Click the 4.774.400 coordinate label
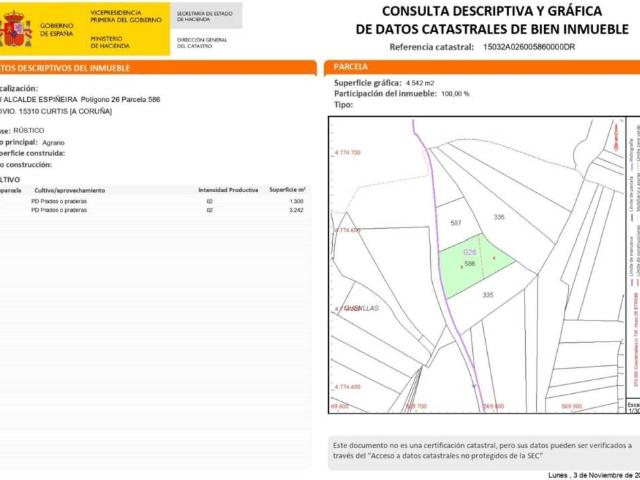 tap(347, 387)
